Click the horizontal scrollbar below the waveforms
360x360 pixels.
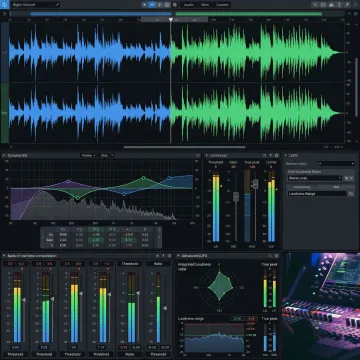[184, 147]
